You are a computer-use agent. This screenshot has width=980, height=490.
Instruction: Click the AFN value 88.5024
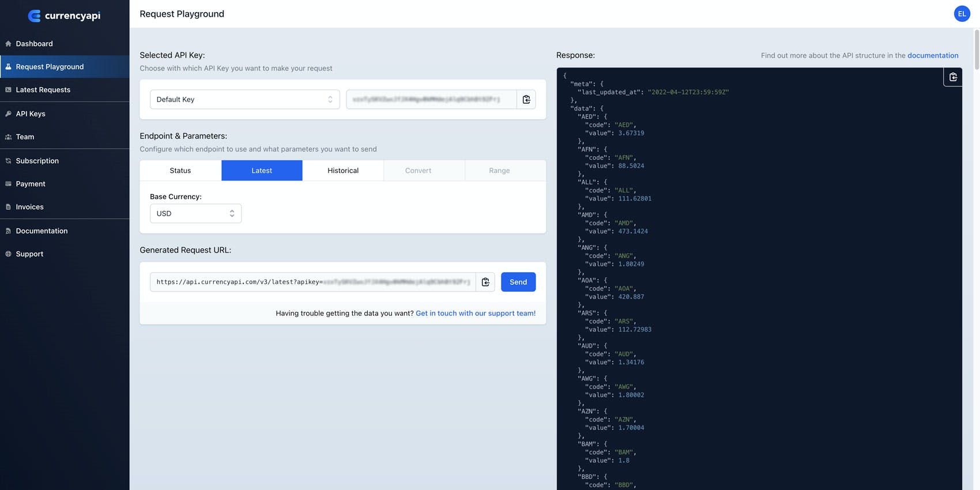coord(631,166)
